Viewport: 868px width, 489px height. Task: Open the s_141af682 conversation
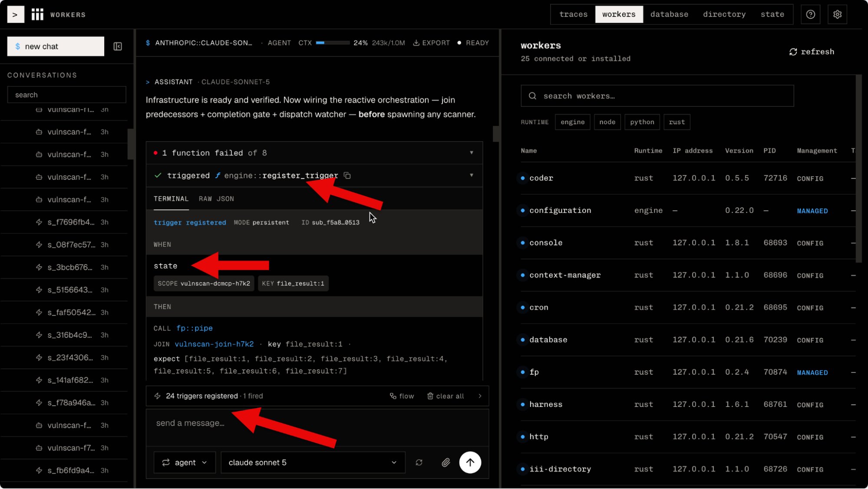point(64,380)
